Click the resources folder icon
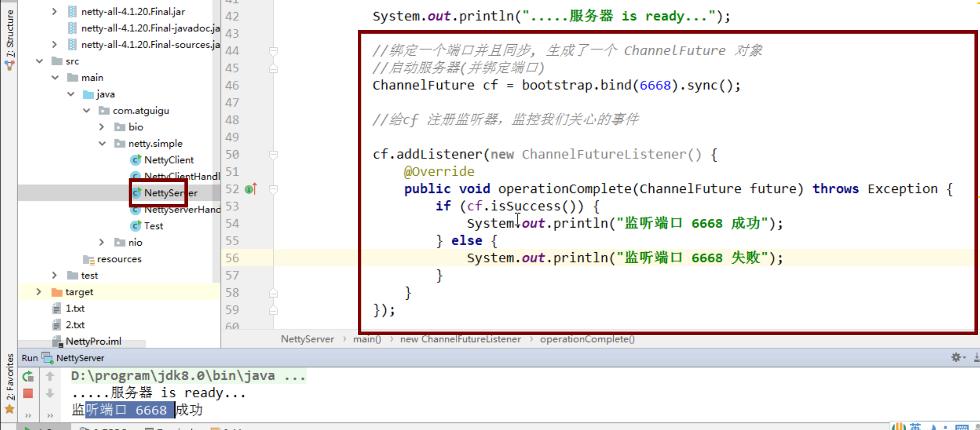This screenshot has width=980, height=430. (x=88, y=259)
